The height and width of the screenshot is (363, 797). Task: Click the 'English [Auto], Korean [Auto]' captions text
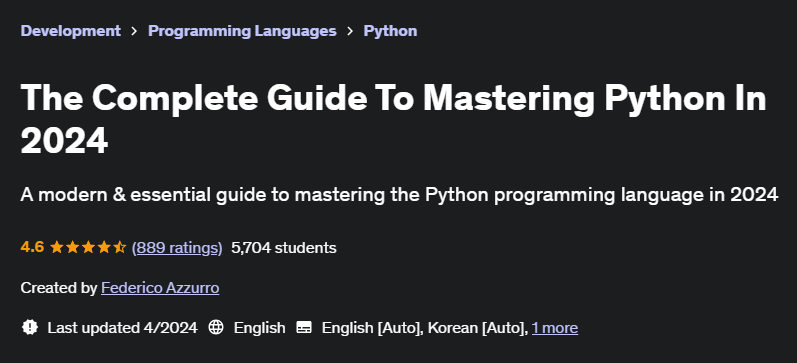click(424, 328)
